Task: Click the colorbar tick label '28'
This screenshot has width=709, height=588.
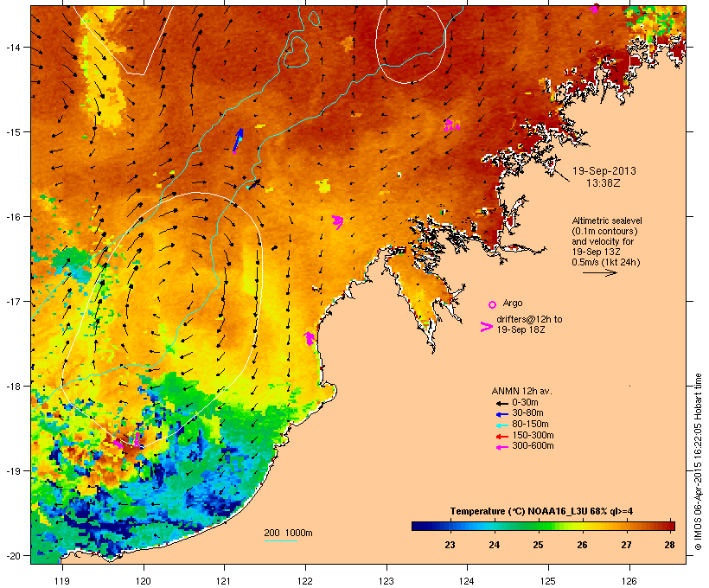Action: [670, 545]
